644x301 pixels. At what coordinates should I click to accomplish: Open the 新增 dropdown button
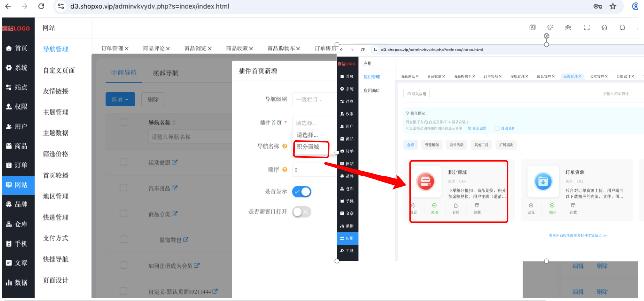120,99
